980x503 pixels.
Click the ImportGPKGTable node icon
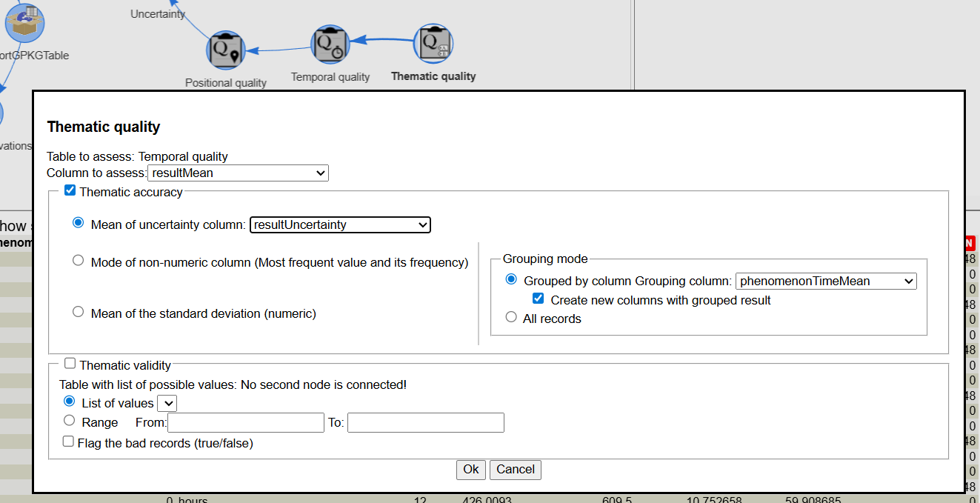(24, 22)
